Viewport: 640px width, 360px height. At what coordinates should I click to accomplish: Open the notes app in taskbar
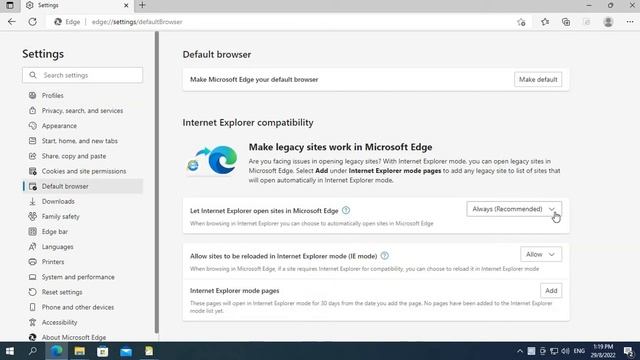click(149, 351)
